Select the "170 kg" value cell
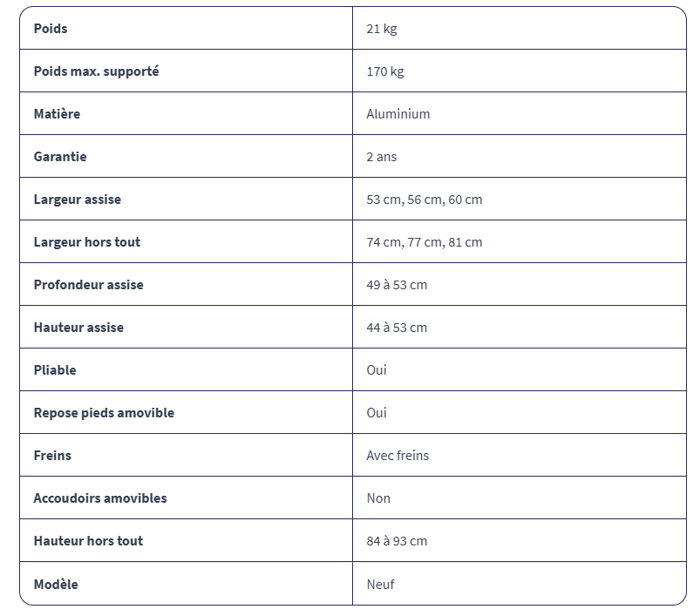This screenshot has width=700, height=616. coord(385,71)
